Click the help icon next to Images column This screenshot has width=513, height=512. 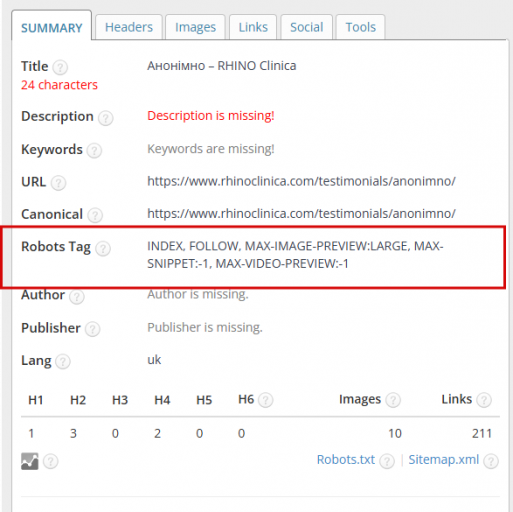pos(393,400)
